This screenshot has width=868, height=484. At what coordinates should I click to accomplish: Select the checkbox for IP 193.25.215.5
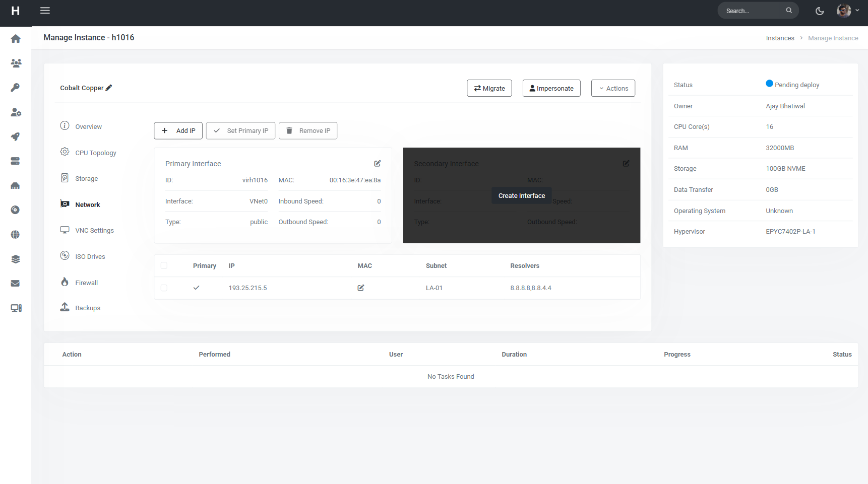click(x=164, y=288)
